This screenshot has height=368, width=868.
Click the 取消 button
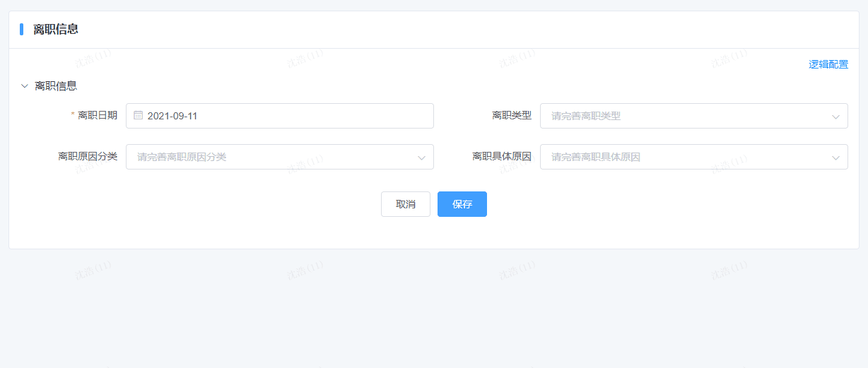pos(406,204)
